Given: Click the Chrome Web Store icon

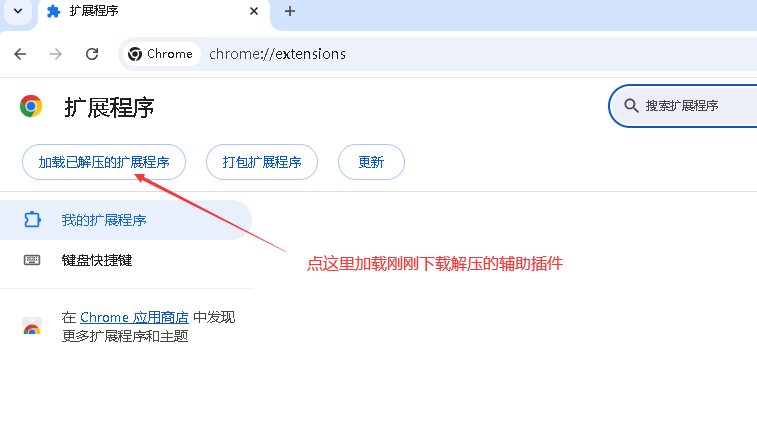Looking at the screenshot, I should pos(32,327).
